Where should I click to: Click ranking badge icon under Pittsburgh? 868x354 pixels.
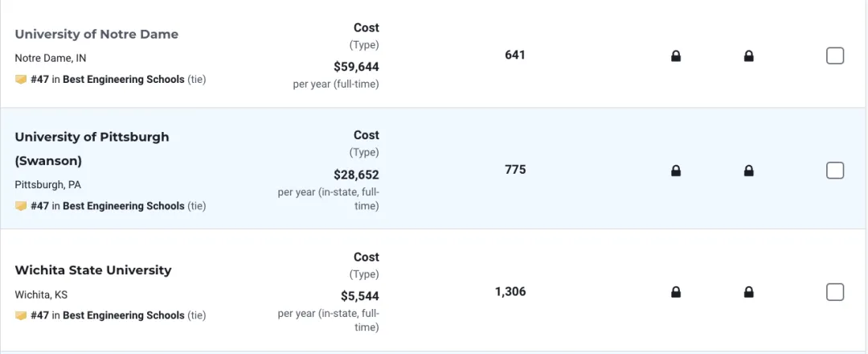(x=21, y=206)
